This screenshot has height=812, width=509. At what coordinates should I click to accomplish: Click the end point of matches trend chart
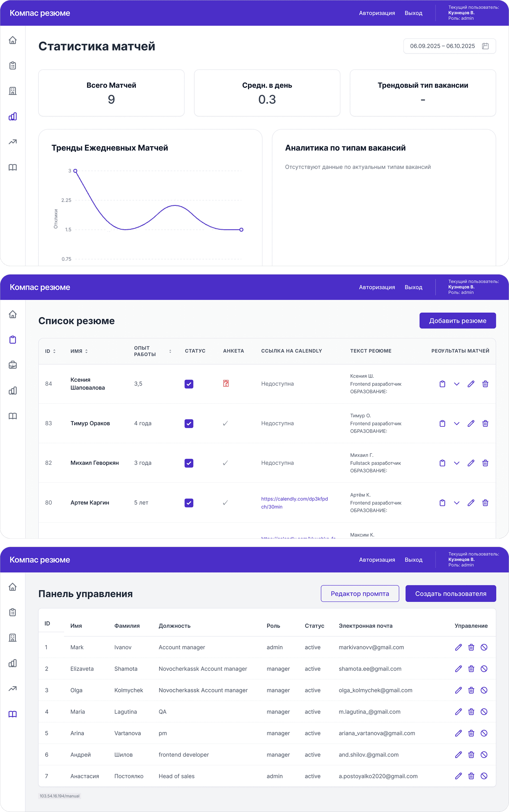point(241,230)
